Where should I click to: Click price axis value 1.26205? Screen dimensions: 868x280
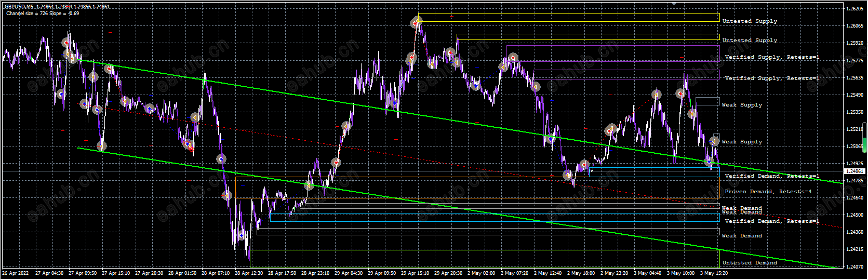point(855,9)
